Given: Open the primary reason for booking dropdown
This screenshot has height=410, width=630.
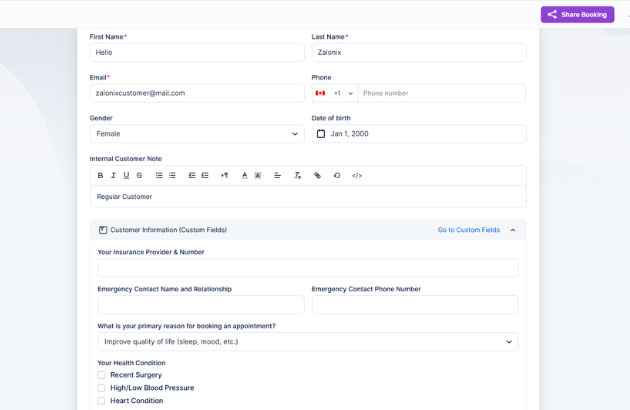Looking at the screenshot, I should point(308,342).
